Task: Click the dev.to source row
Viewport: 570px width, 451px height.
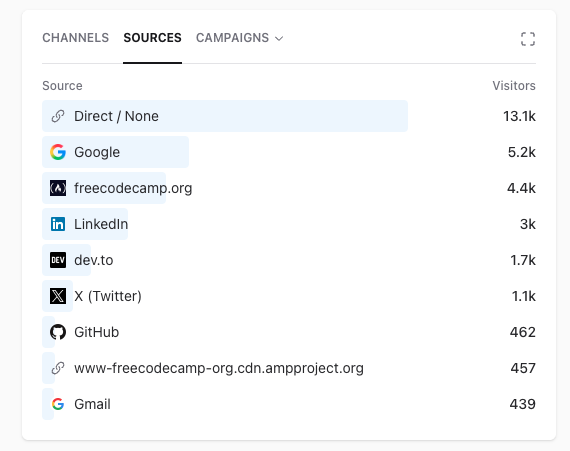Action: (289, 260)
